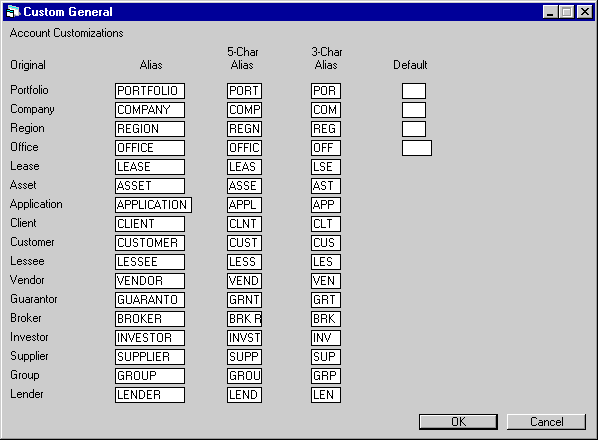Click the Portfolio default value box
598x440 pixels.
[x=414, y=91]
